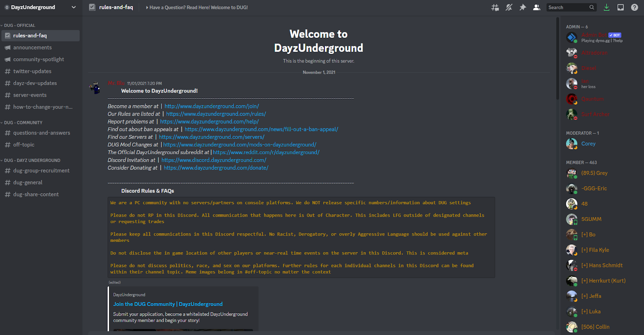644x335 pixels.
Task: Click moderator Corey's avatar
Action: (572, 143)
